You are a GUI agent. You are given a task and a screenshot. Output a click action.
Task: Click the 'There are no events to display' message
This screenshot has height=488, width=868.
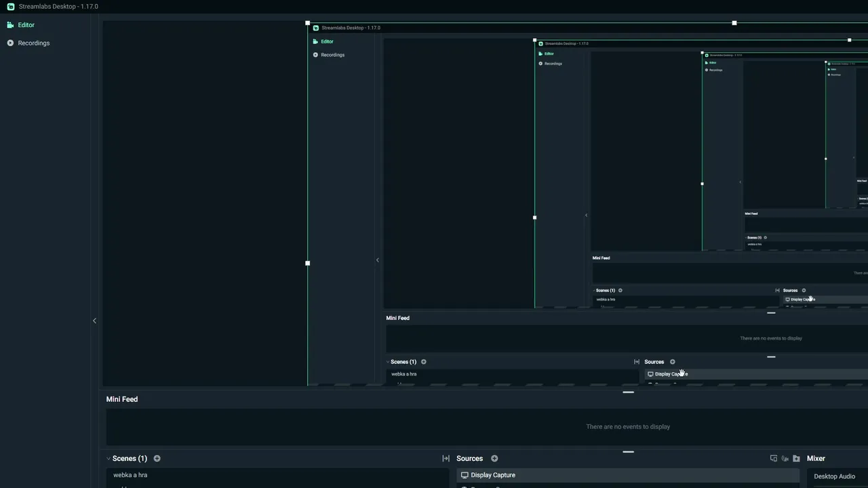point(628,426)
